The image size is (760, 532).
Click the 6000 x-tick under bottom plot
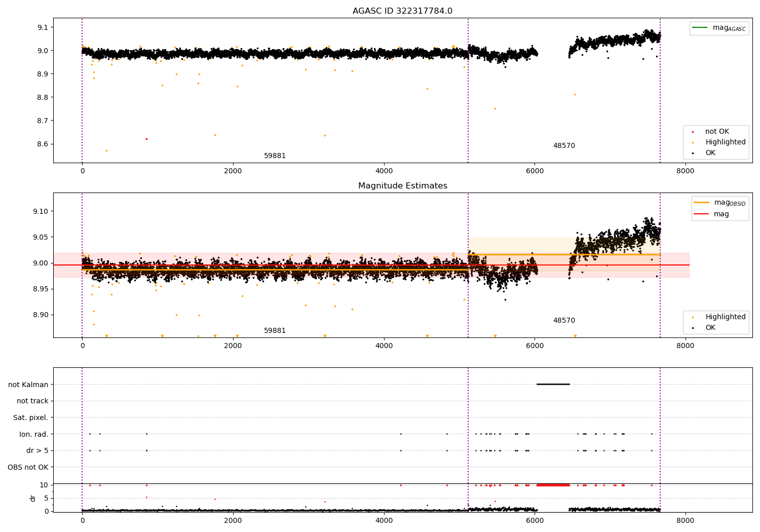[x=535, y=521]
